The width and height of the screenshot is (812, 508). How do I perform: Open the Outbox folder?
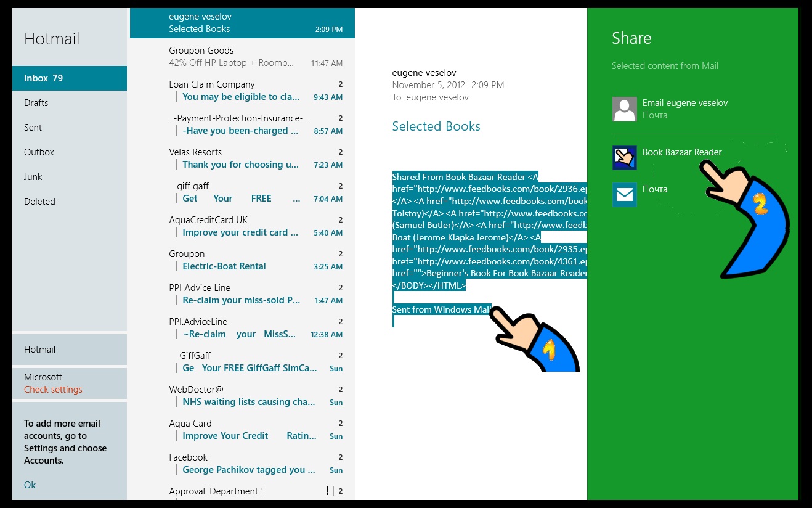coord(70,152)
